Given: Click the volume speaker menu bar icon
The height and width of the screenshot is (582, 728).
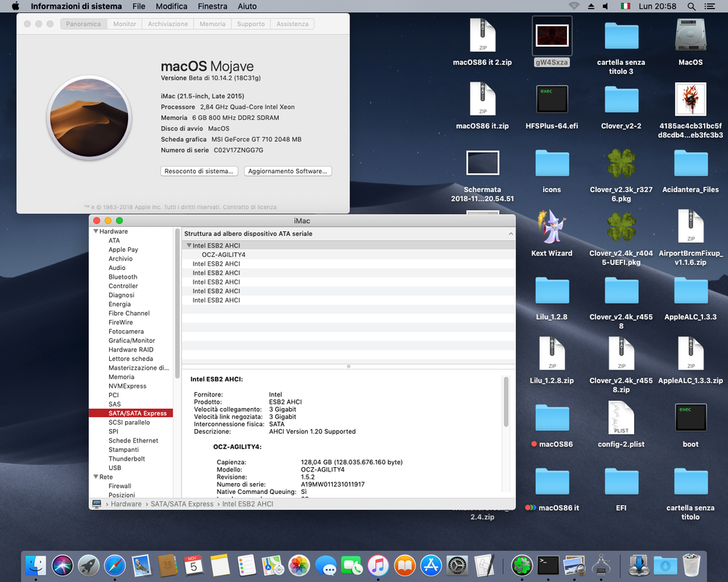Looking at the screenshot, I should coord(606,6).
